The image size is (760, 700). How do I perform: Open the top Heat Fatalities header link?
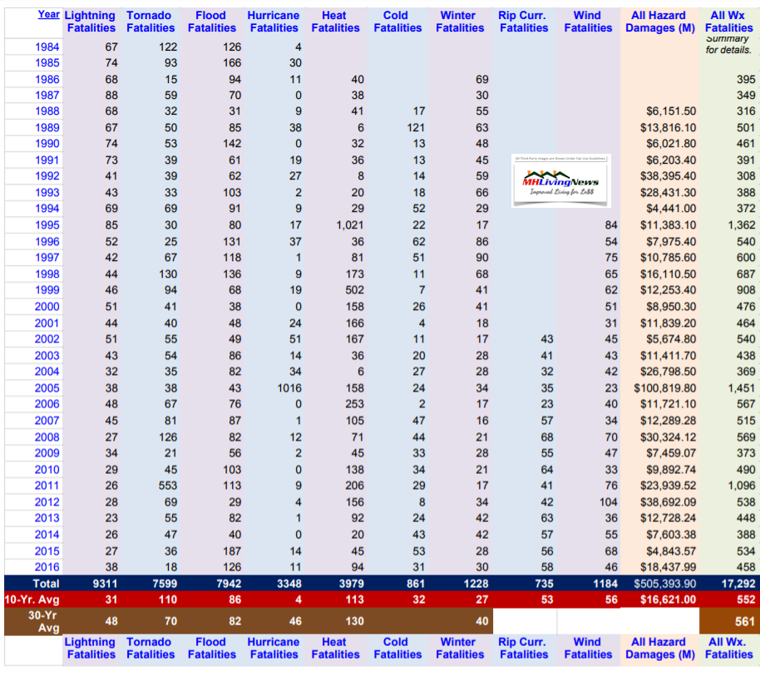coord(335,22)
